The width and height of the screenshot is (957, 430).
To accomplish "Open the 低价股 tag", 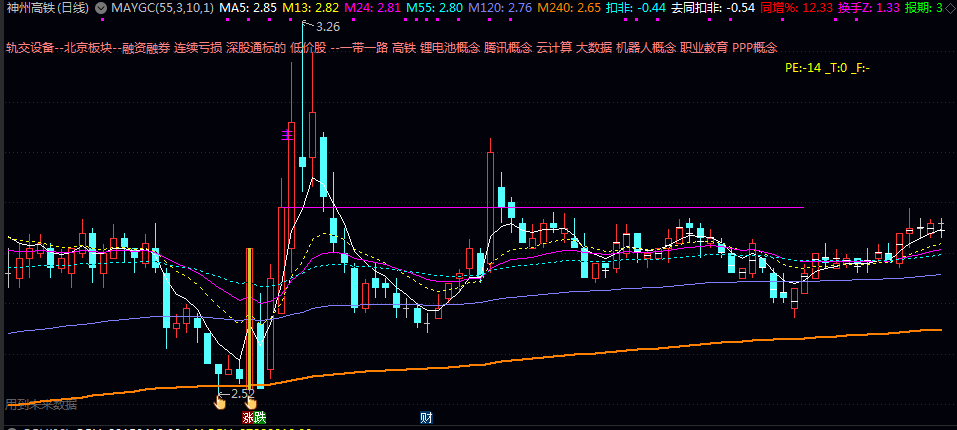I will tap(308, 48).
